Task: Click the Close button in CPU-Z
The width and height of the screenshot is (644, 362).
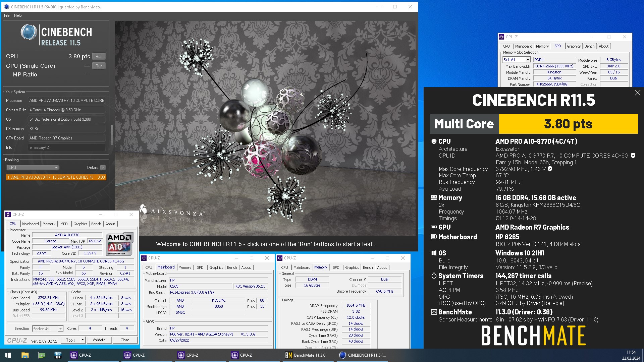Action: [x=125, y=340]
